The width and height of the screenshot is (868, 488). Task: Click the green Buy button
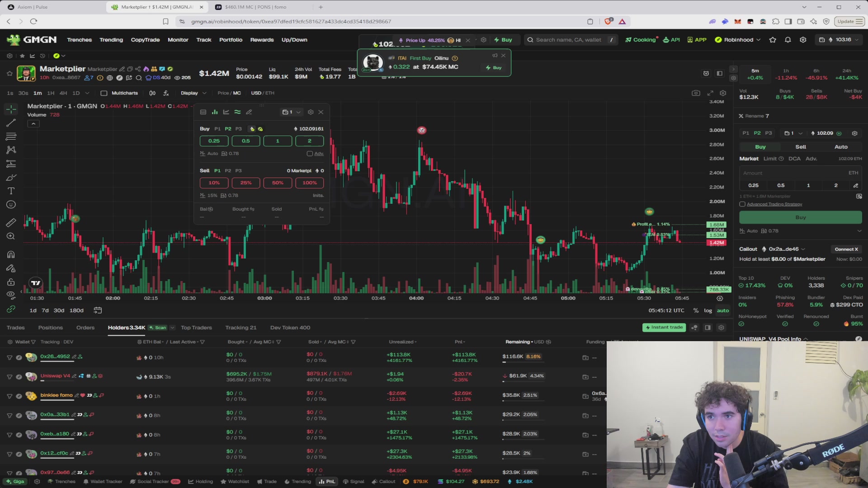pos(800,217)
